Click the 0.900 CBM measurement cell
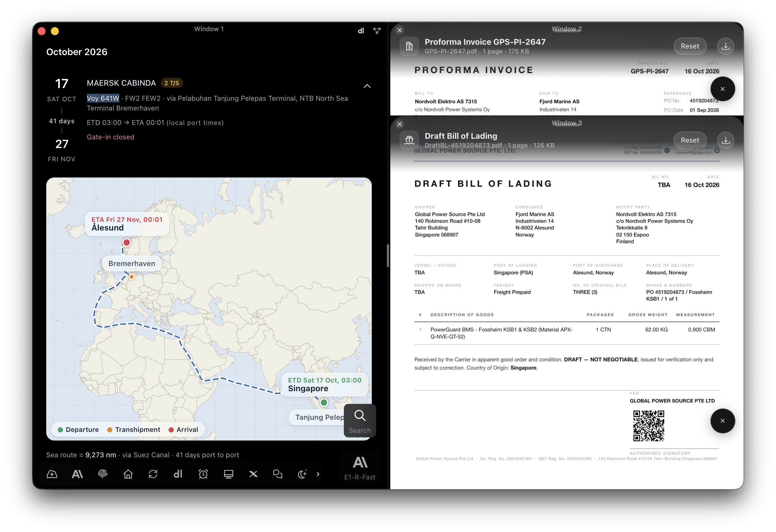 point(701,329)
